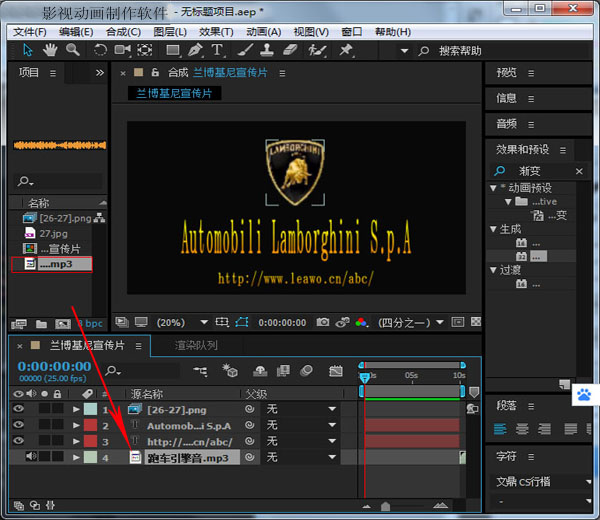Image resolution: width=600 pixels, height=520 pixels.
Task: Open the 合成(C) menu
Action: [x=123, y=32]
